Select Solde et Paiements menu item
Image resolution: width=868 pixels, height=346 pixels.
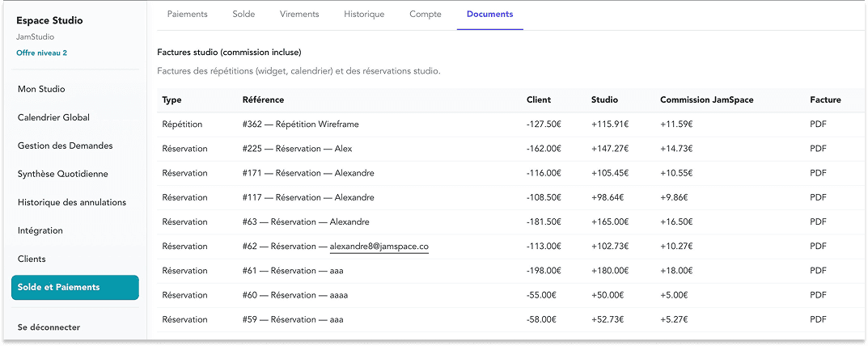click(74, 287)
